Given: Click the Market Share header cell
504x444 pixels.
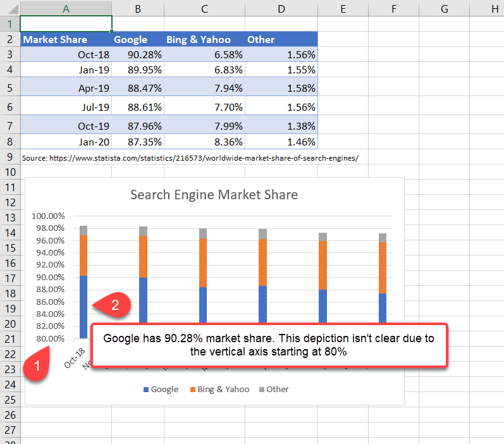Looking at the screenshot, I should pyautogui.click(x=66, y=39).
